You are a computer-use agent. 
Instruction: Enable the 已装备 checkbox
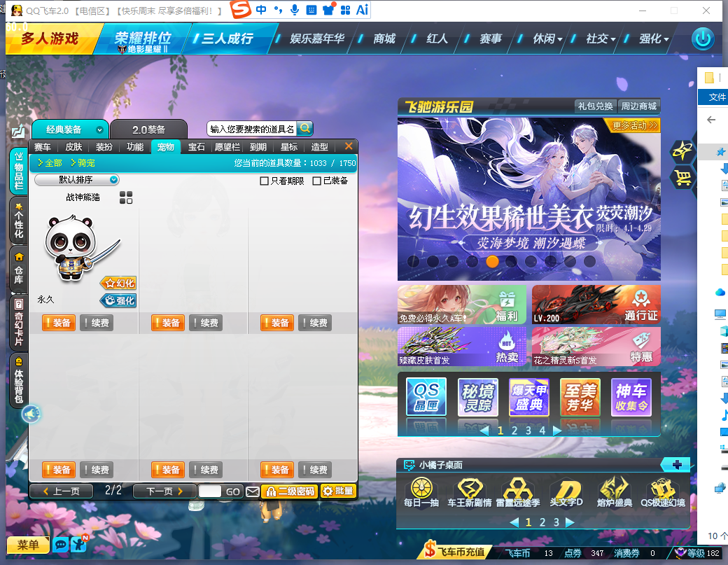[316, 181]
